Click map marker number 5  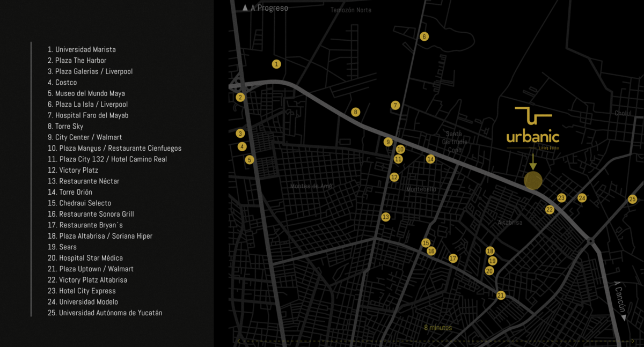249,160
